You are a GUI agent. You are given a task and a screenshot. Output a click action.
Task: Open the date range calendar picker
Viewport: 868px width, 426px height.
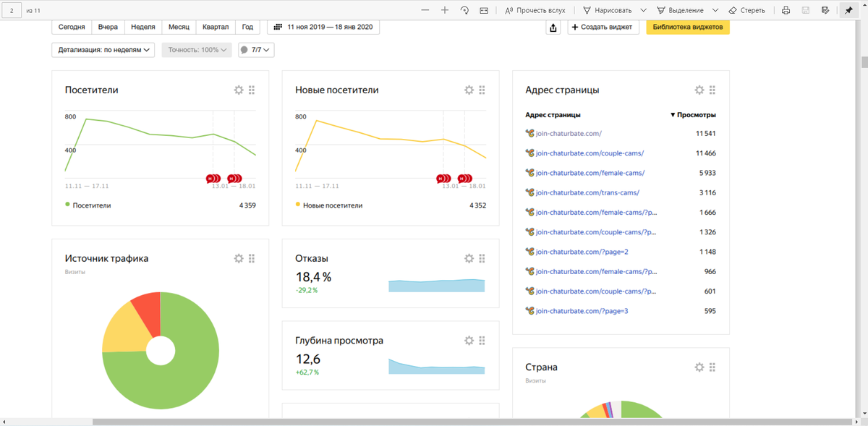click(323, 27)
